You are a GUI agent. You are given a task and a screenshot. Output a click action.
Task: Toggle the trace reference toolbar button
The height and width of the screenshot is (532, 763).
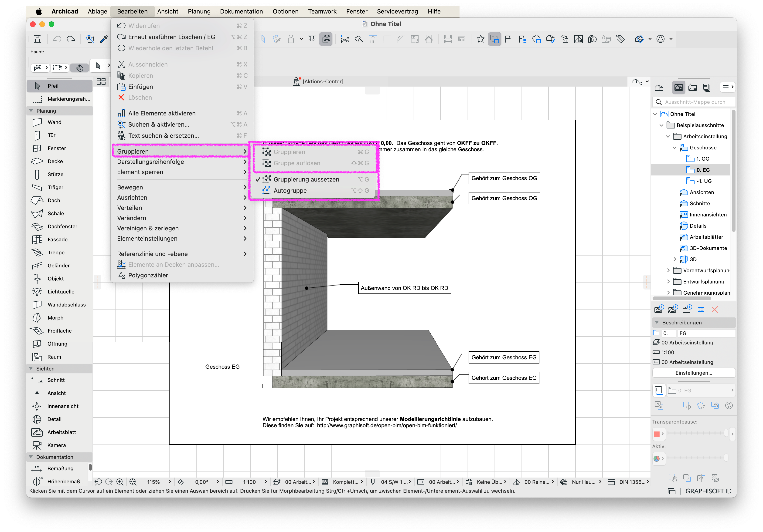[494, 39]
